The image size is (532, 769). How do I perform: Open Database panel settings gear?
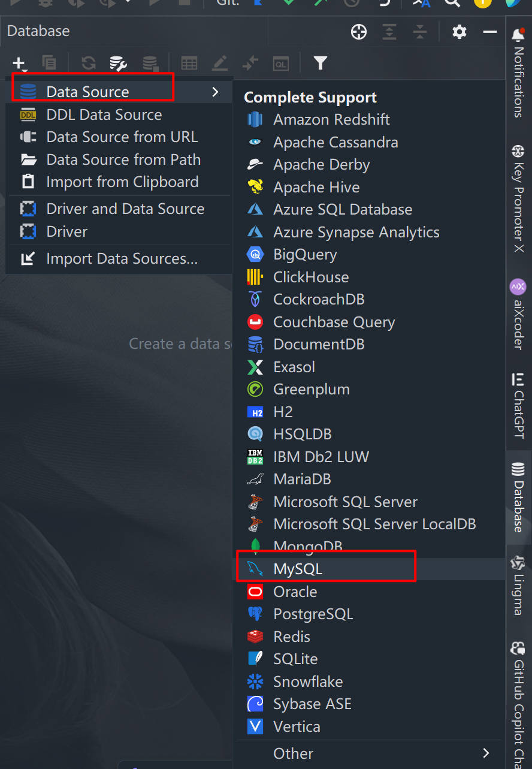coord(459,32)
